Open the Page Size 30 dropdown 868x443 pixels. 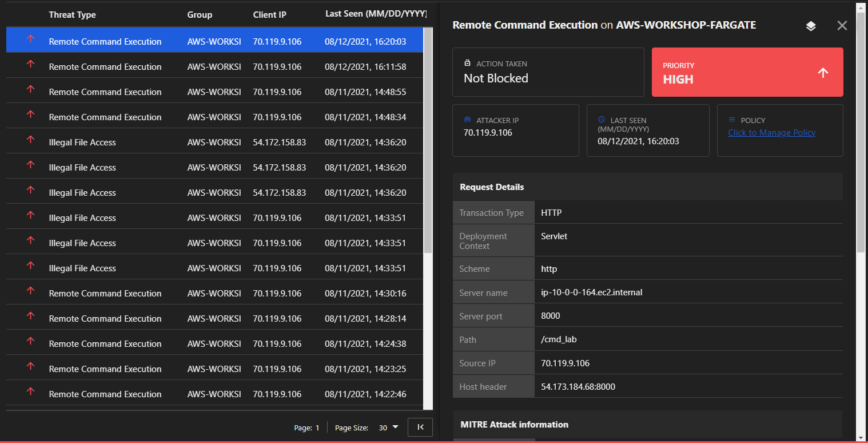point(389,428)
